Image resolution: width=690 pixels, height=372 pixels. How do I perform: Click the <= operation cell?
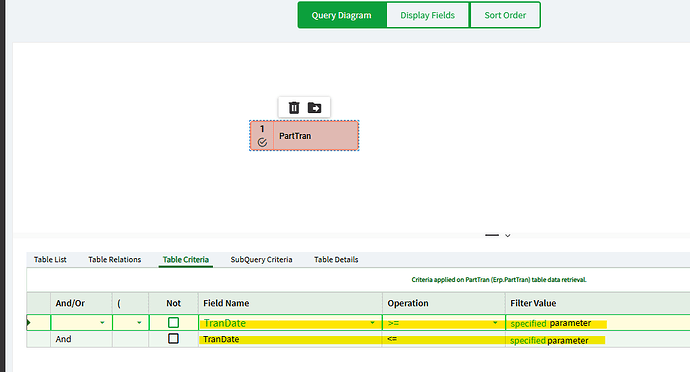click(x=444, y=339)
